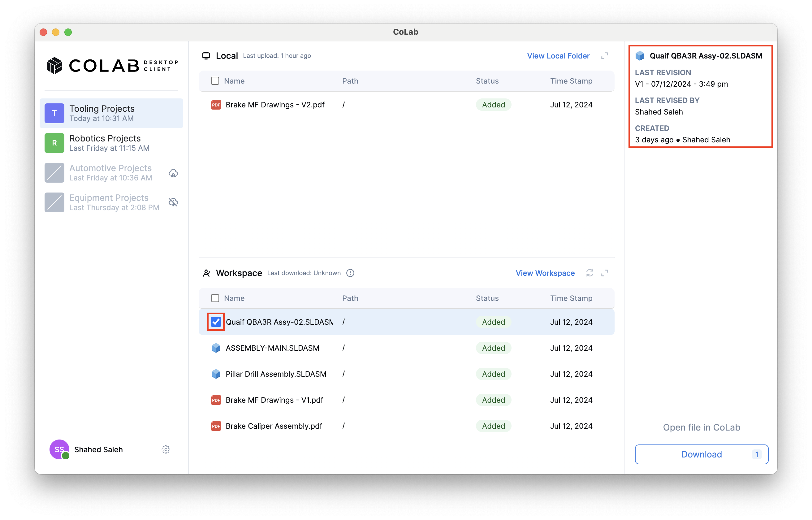Viewport: 812px width, 520px height.
Task: Uncheck the Quaif QBA3R Assy-02.SLDASM checkbox
Action: 216,322
